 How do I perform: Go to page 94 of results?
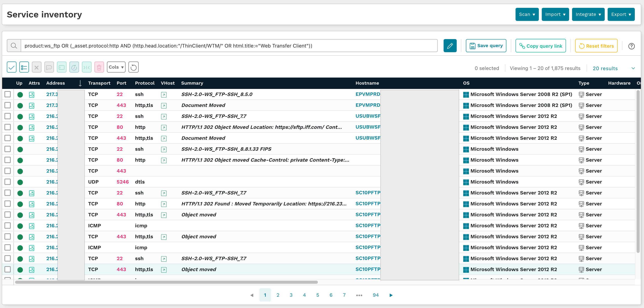point(376,295)
